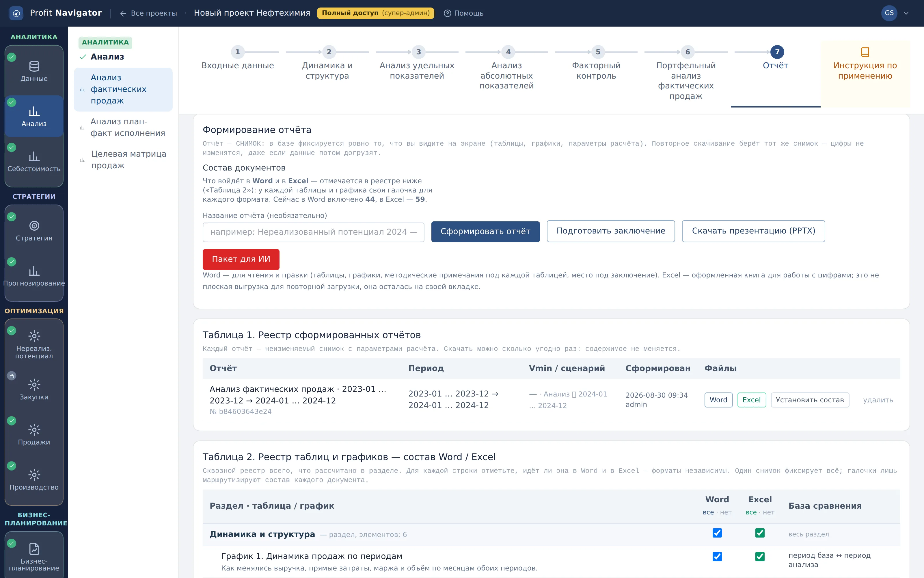Select 'все' under the Word column header
This screenshot has height=578, width=924.
[708, 512]
